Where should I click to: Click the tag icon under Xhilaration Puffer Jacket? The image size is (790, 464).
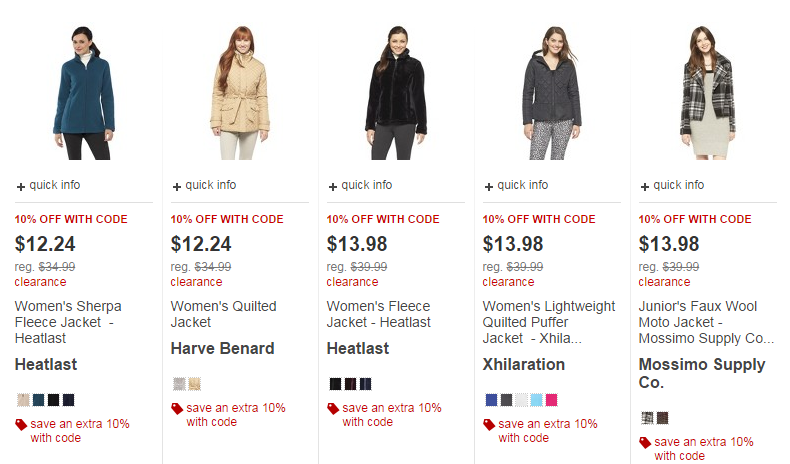click(490, 424)
